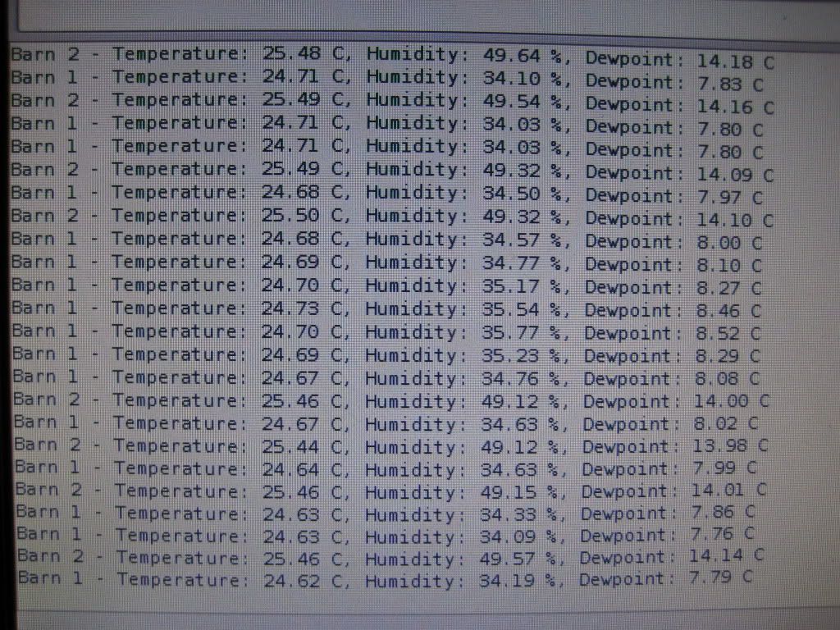Image resolution: width=840 pixels, height=630 pixels.
Task: Select dewpoint reading 7.86 C
Action: (722, 512)
